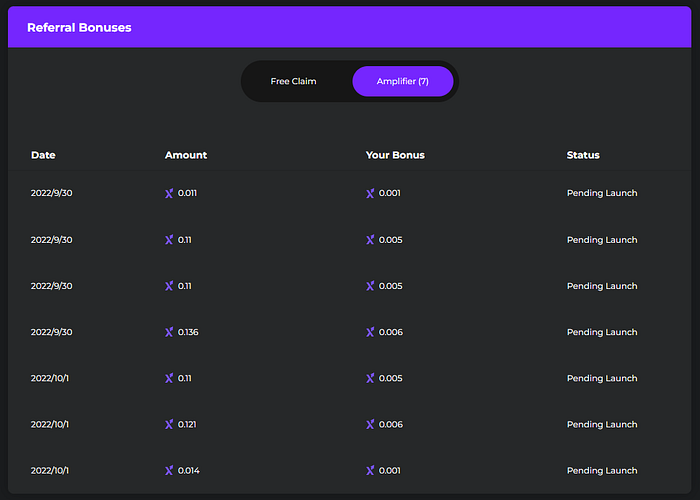Click the Amount column header
700x500 pixels.
tap(186, 155)
